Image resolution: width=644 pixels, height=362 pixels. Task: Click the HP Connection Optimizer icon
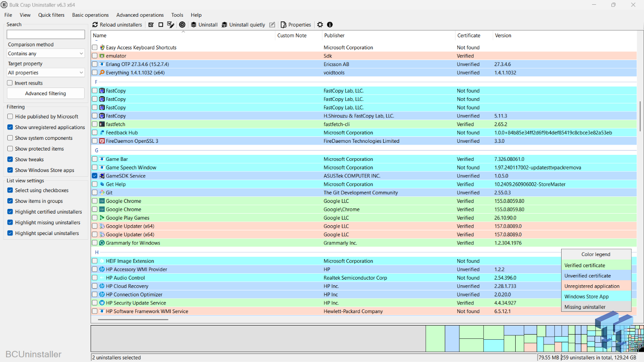(102, 295)
